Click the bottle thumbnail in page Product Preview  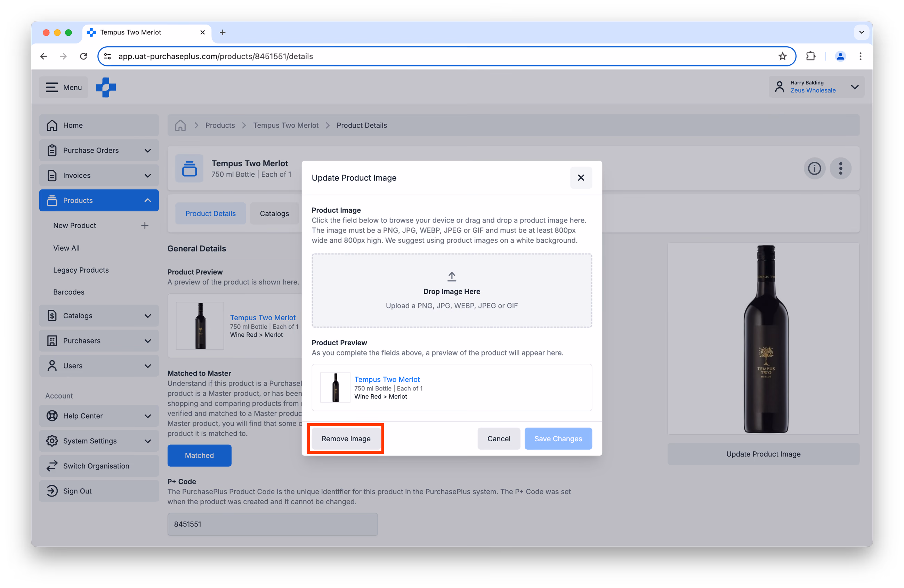point(200,326)
